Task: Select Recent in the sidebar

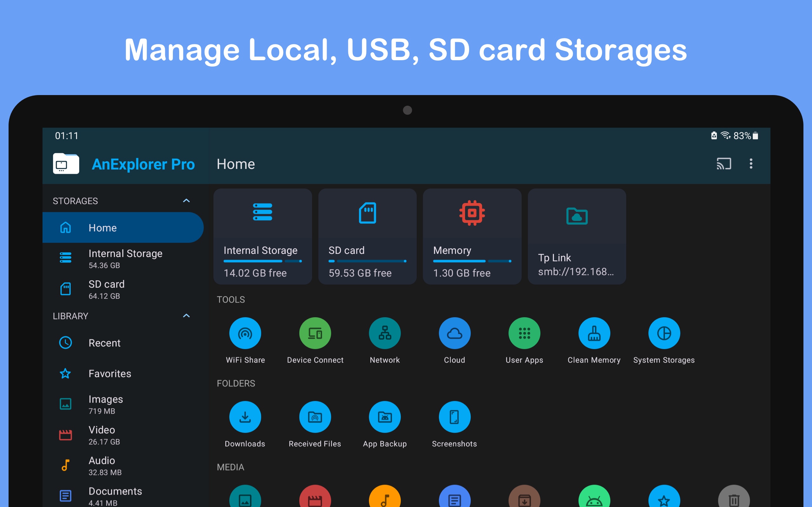Action: pos(105,343)
